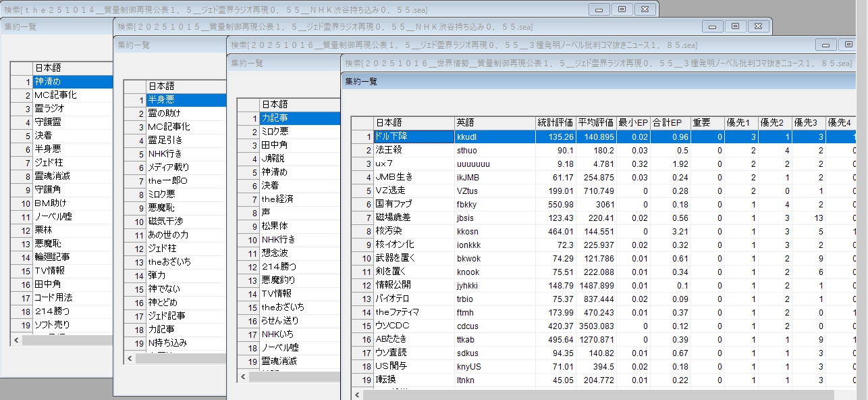The width and height of the screenshot is (868, 400).
Task: Click the 統計評価 column header
Action: pos(555,123)
